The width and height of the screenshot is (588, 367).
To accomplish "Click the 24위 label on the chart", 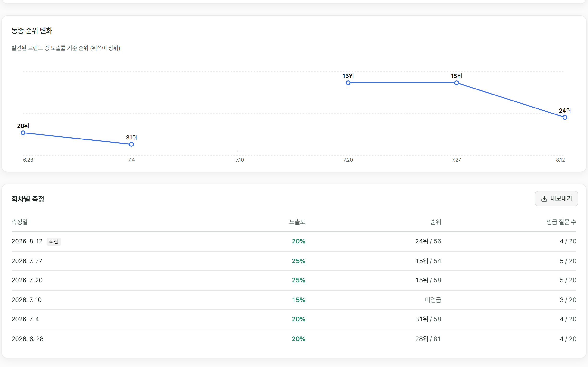I will [x=565, y=111].
